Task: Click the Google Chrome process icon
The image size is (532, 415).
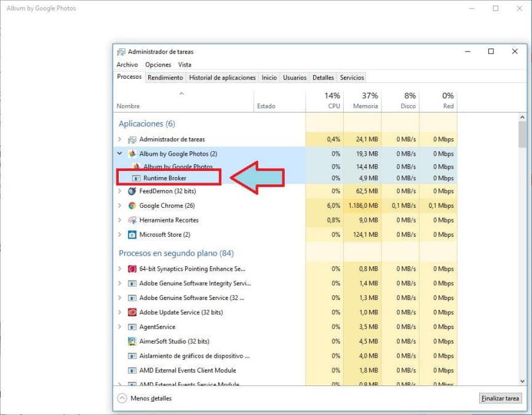Action: [132, 205]
